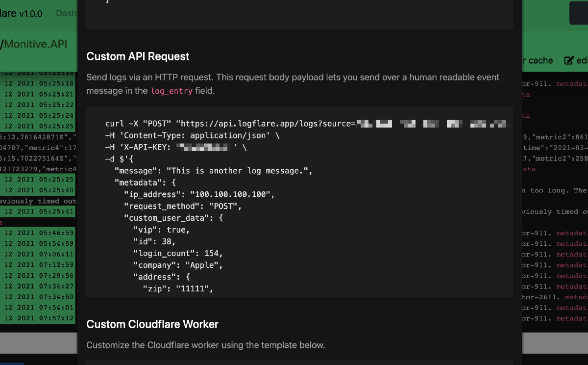588x365 pixels.
Task: Click the dark rounded button in top-right corner
Action: tap(579, 13)
